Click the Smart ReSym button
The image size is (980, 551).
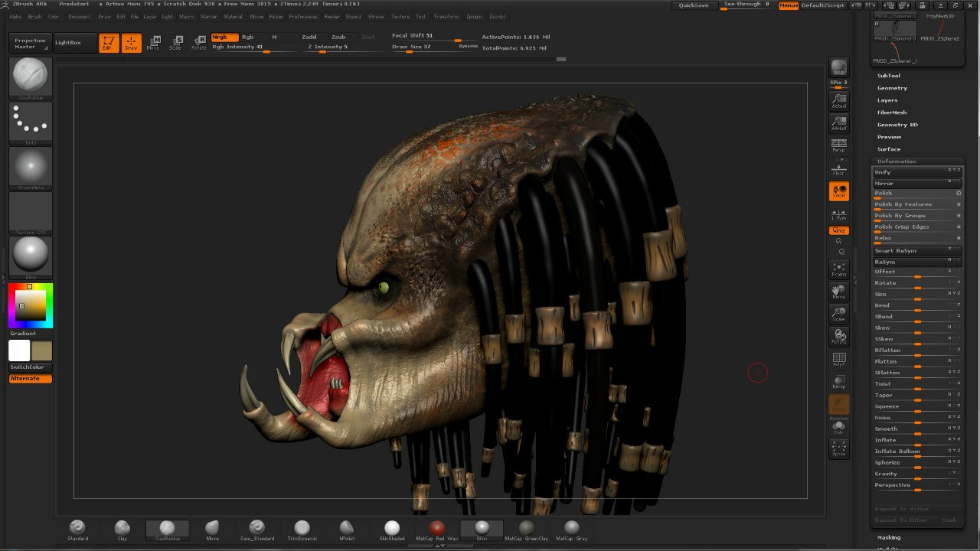point(917,251)
